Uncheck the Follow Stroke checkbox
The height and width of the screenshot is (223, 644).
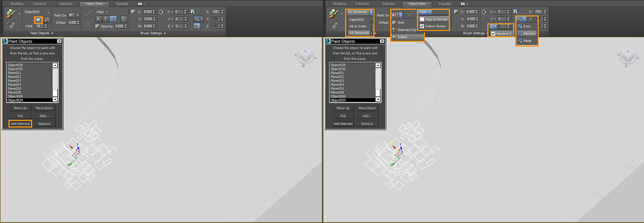pos(422,26)
